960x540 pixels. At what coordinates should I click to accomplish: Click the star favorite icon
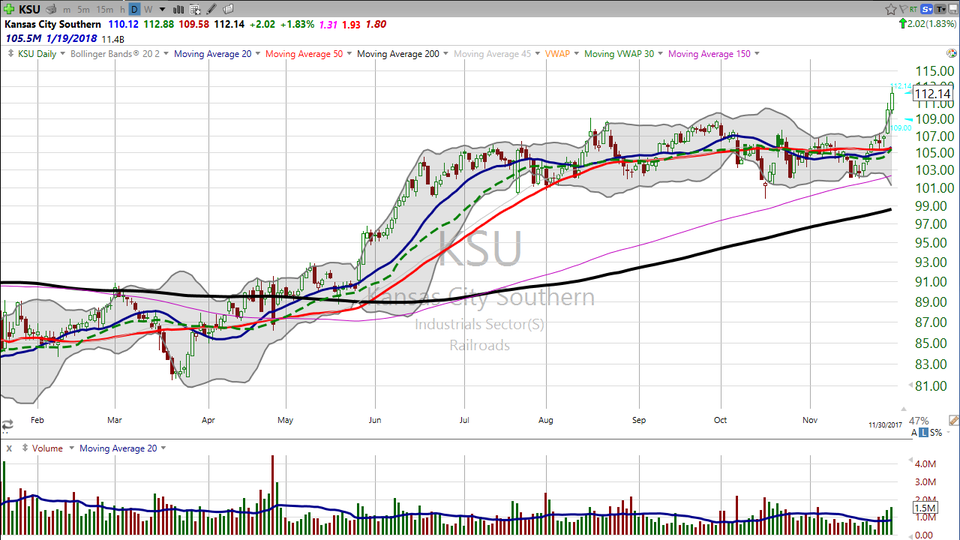click(x=891, y=9)
